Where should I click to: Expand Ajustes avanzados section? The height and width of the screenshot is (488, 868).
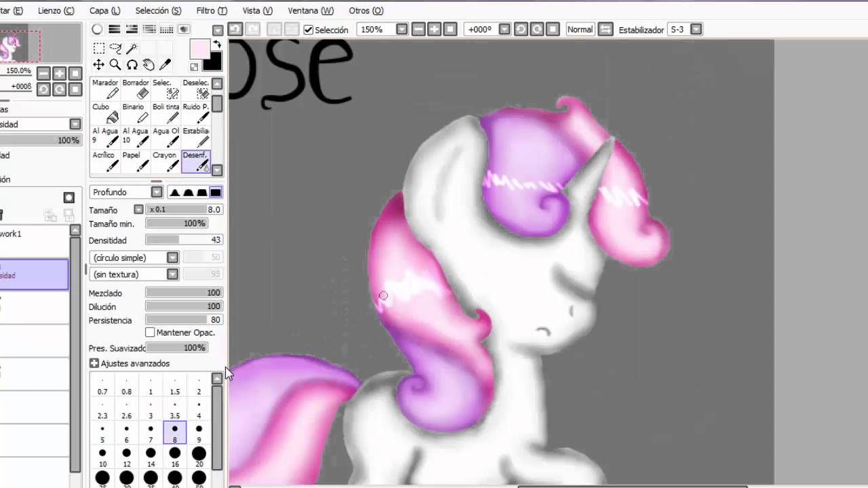pyautogui.click(x=94, y=364)
